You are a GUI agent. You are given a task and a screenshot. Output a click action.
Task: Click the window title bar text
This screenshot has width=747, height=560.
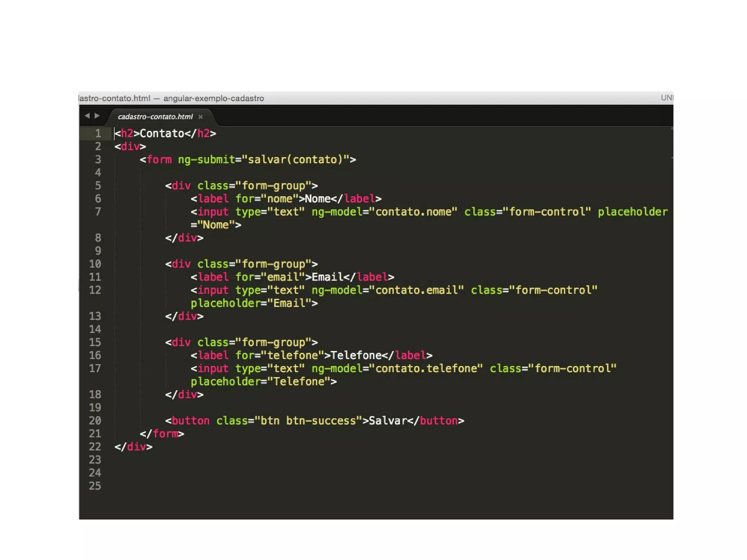[171, 98]
